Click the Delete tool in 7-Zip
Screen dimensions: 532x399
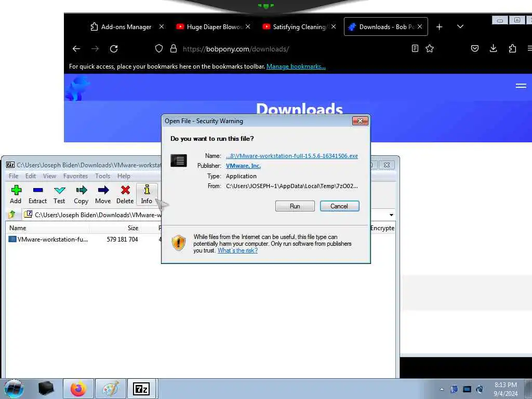pos(125,194)
